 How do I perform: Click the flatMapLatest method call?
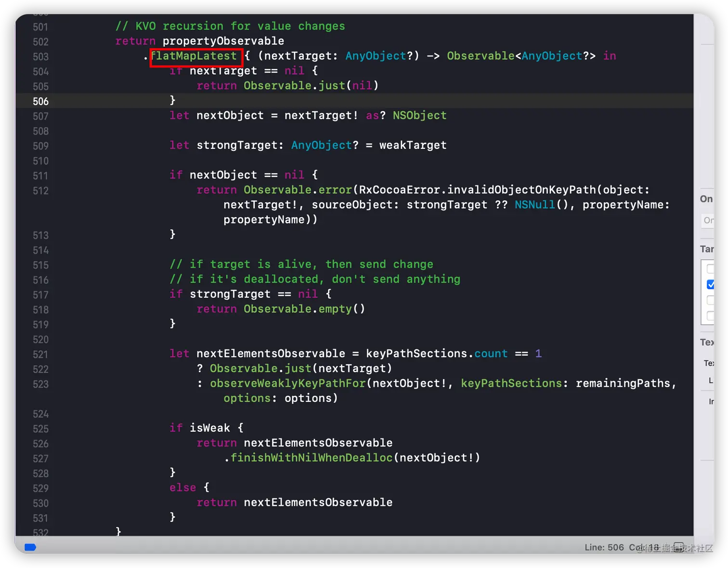194,56
